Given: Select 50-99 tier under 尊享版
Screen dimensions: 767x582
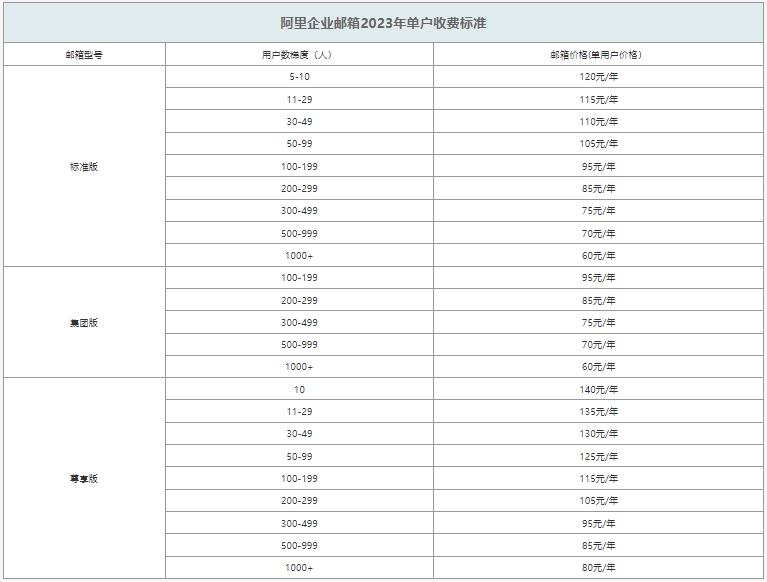Looking at the screenshot, I should pos(299,456).
